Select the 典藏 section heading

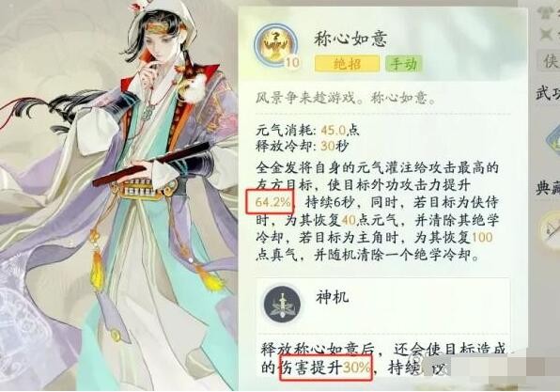point(548,188)
